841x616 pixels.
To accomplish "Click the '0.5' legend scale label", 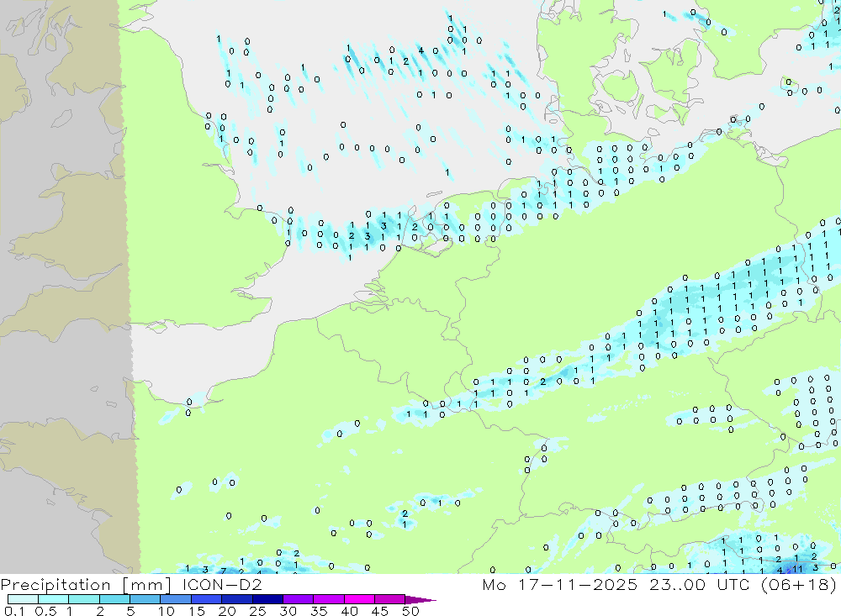I will point(45,611).
